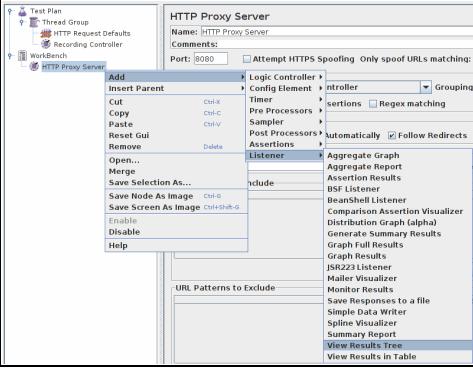The width and height of the screenshot is (473, 369).
Task: Add Generate Summary Results listener
Action: [x=398, y=234]
